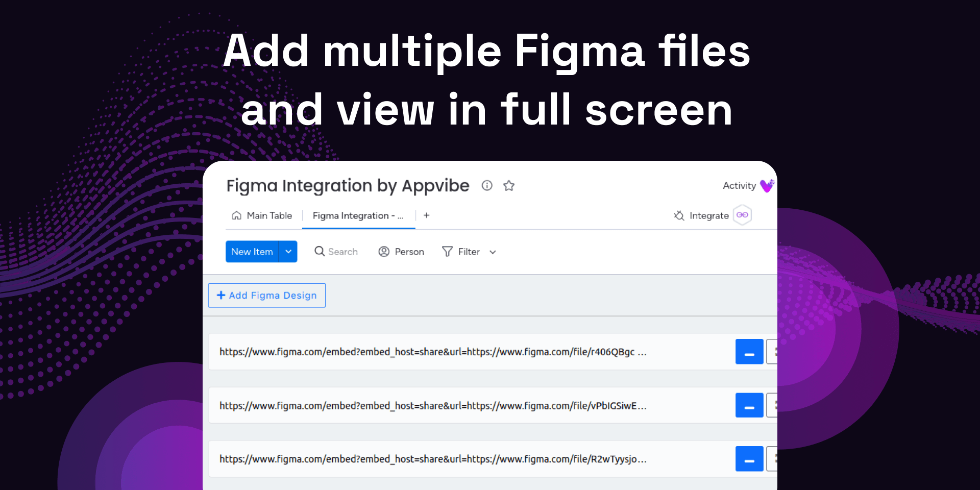Screen dimensions: 980x490
Task: Collapse the middle Figma file row
Action: (749, 405)
